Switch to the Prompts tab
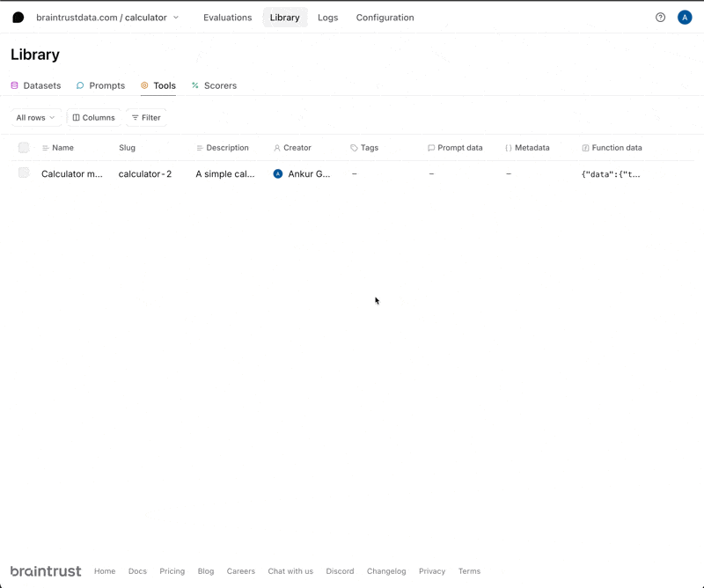 100,85
